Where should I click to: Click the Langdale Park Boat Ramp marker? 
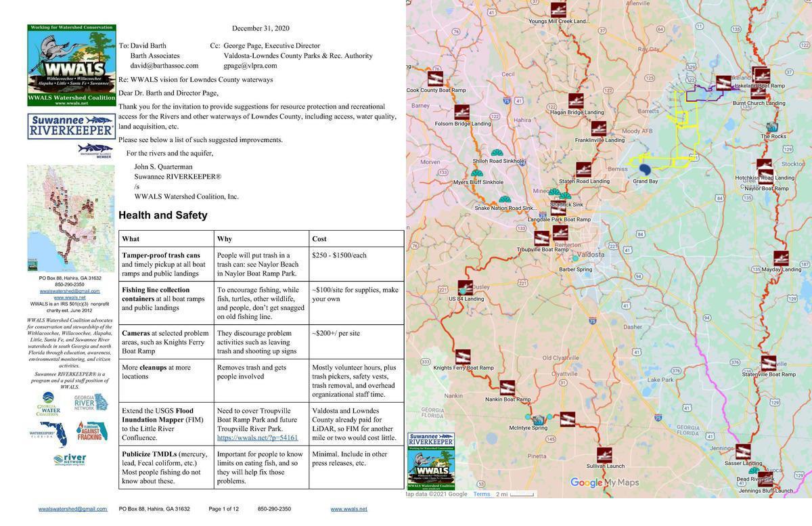click(559, 208)
